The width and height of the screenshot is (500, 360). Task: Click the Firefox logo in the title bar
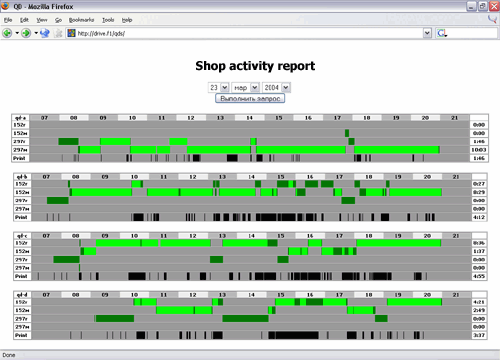click(x=5, y=6)
